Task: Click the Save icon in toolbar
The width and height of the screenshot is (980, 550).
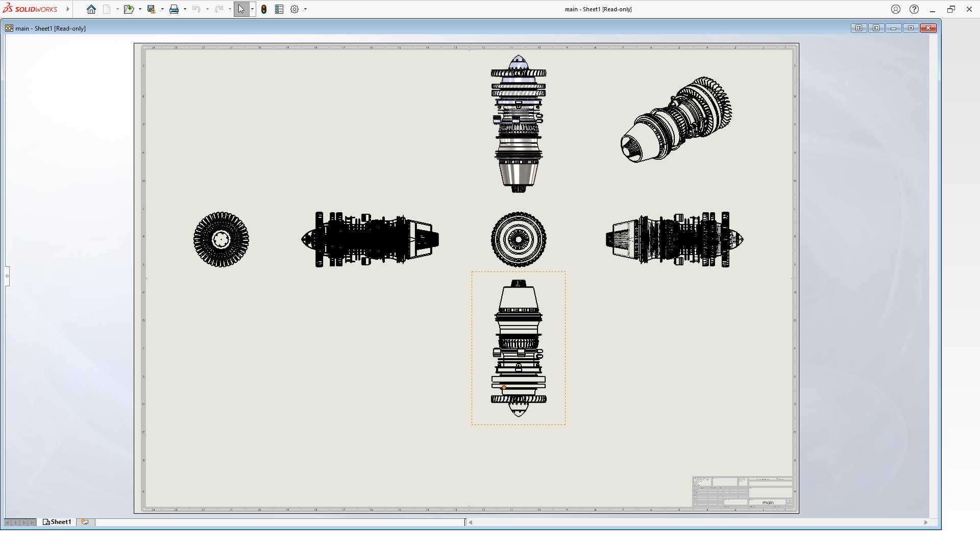Action: 151,9
